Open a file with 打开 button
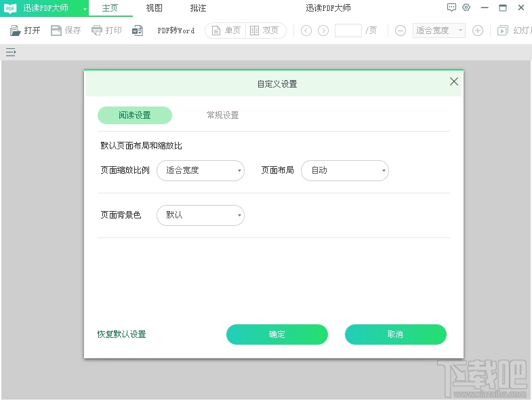The image size is (532, 401). click(x=25, y=31)
